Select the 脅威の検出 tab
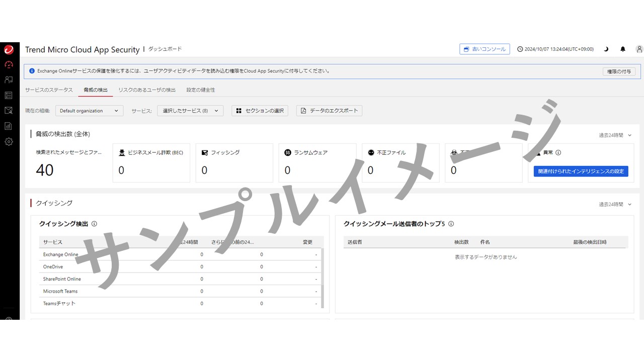 (x=96, y=90)
